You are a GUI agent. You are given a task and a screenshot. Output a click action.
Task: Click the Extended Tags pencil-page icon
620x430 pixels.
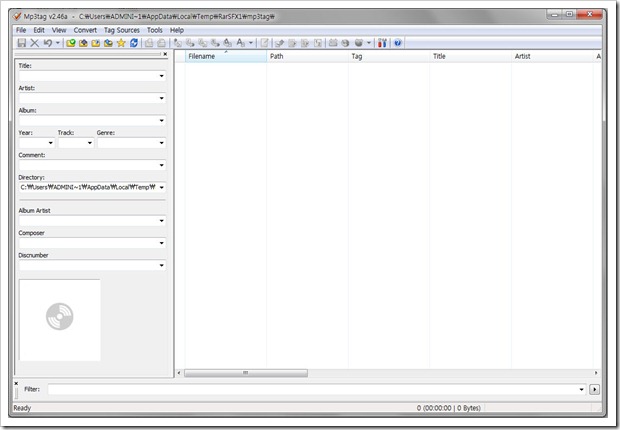tap(264, 43)
